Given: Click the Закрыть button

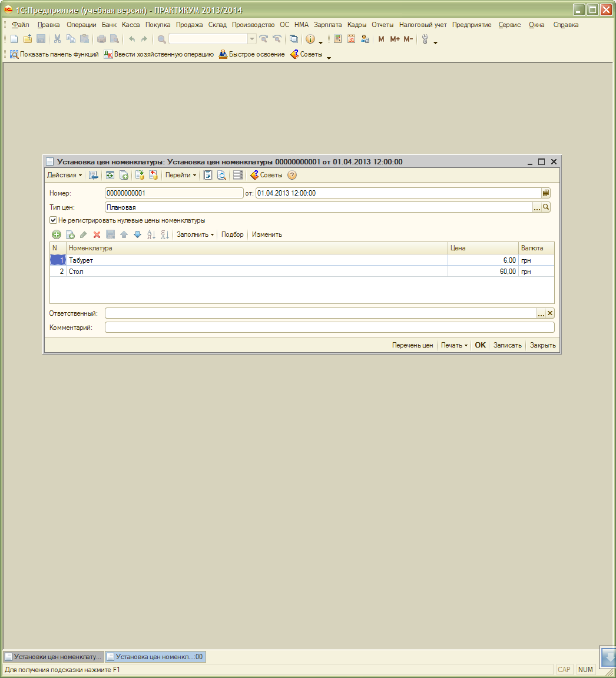Looking at the screenshot, I should [543, 346].
